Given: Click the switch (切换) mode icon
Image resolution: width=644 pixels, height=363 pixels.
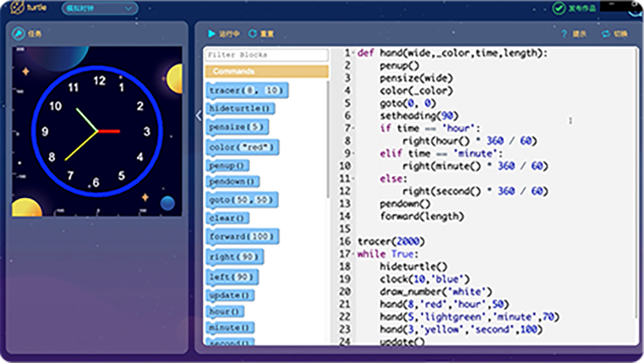Looking at the screenshot, I should (606, 34).
